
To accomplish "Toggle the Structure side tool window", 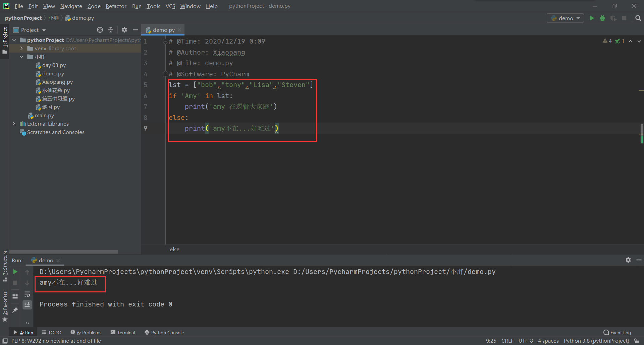I will tap(5, 266).
